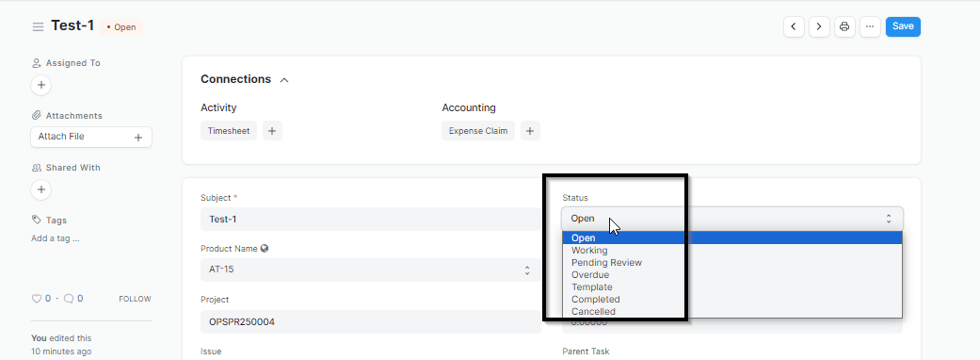Click the print icon
980x360 pixels.
click(844, 26)
